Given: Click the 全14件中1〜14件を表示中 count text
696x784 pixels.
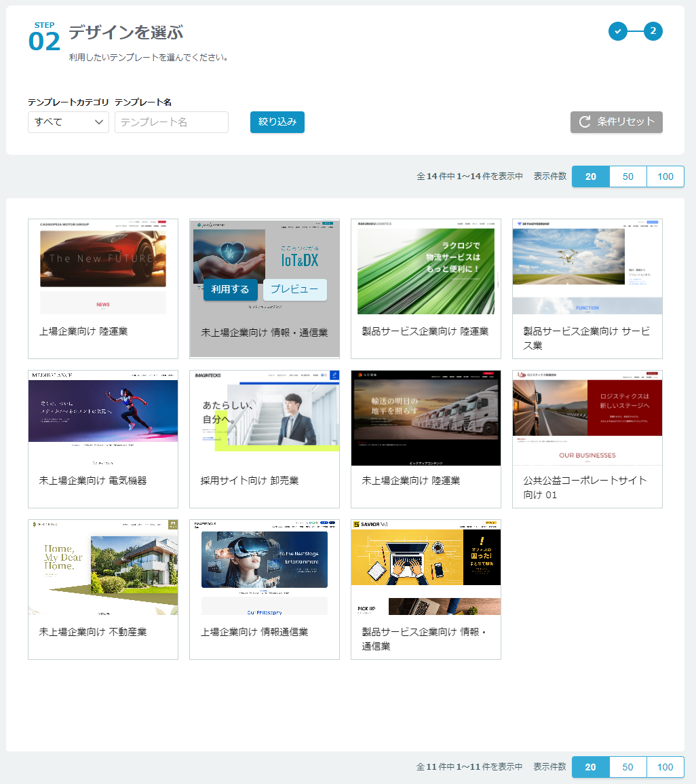Looking at the screenshot, I should pyautogui.click(x=469, y=176).
